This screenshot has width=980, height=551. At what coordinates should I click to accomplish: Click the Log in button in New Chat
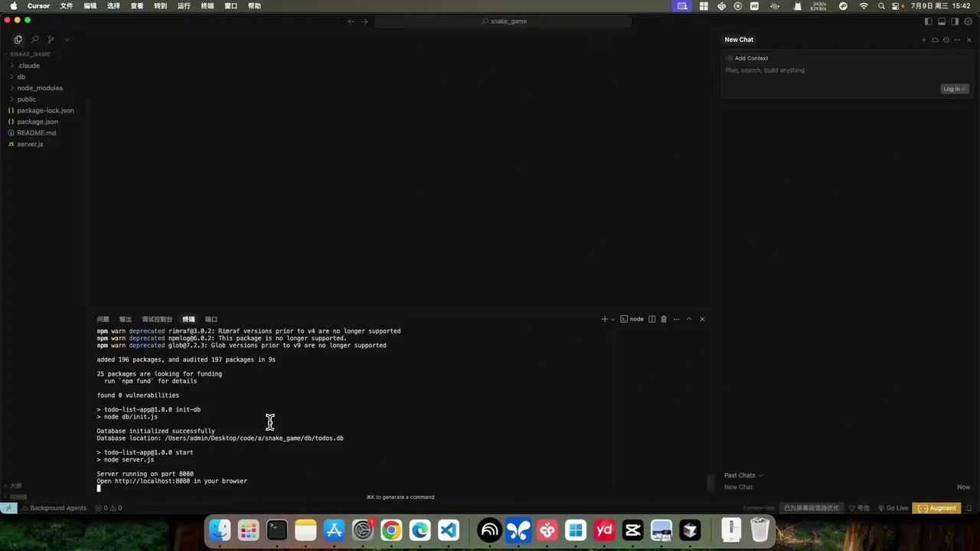coord(952,89)
